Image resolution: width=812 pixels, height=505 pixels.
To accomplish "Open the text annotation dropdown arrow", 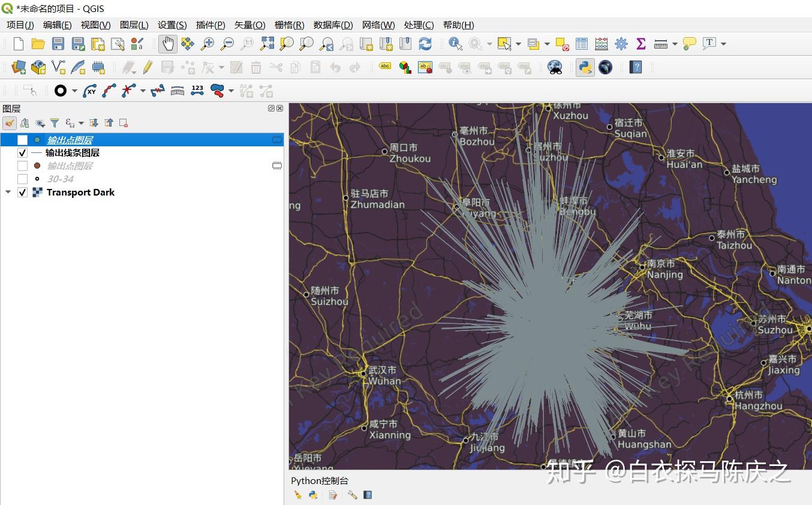I will coord(723,44).
